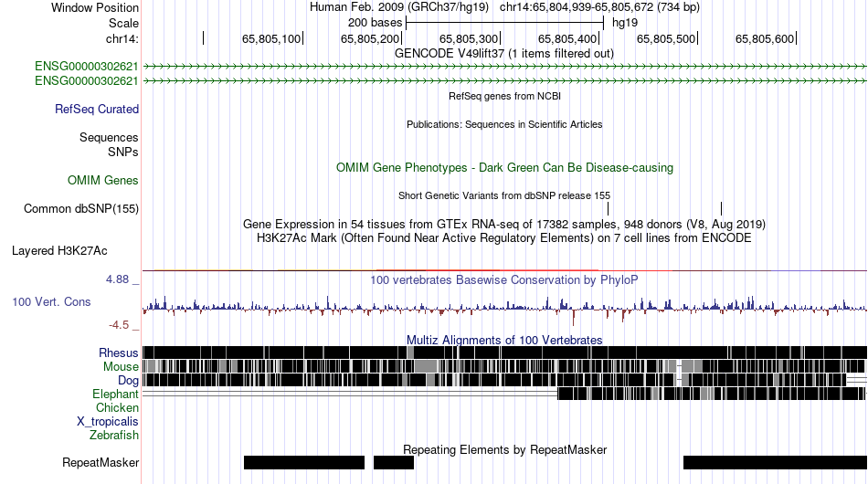Click the X_tropicalis species label
This screenshot has width=868, height=484.
pos(108,422)
